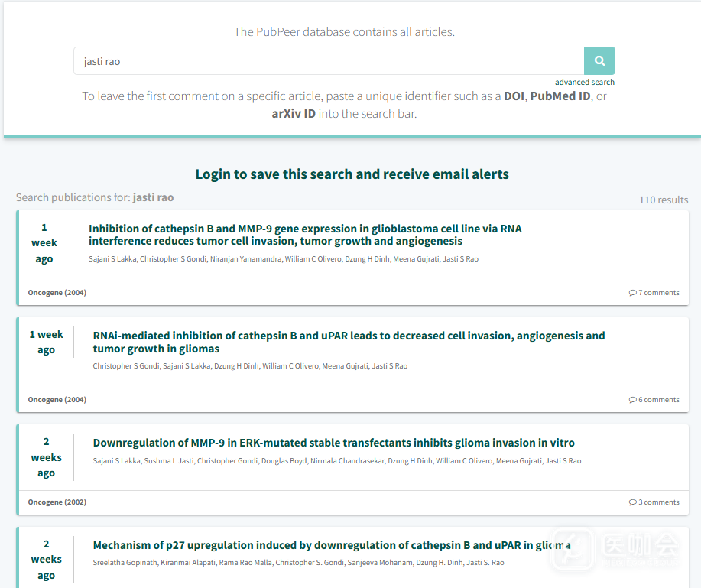Screen dimensions: 701x588
Task: Click the magnifying glass search button
Action: click(599, 61)
